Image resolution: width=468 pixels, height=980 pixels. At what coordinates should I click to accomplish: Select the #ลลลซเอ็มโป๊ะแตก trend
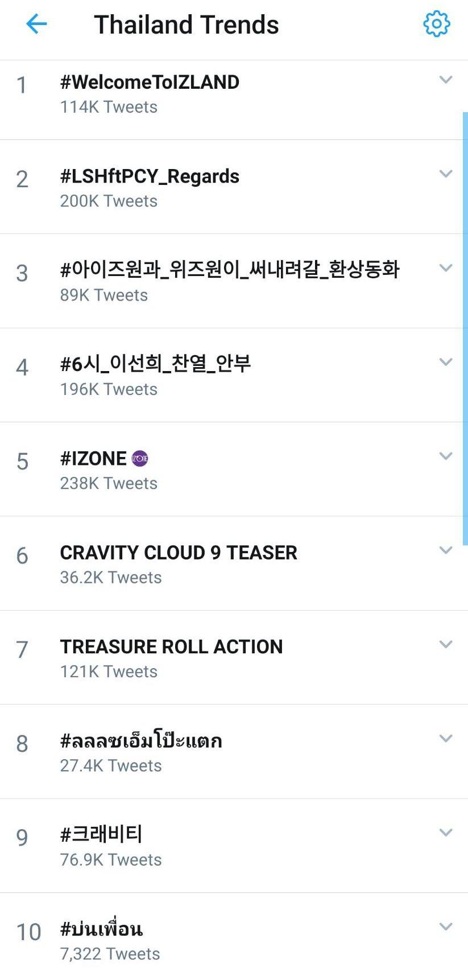[x=141, y=741]
